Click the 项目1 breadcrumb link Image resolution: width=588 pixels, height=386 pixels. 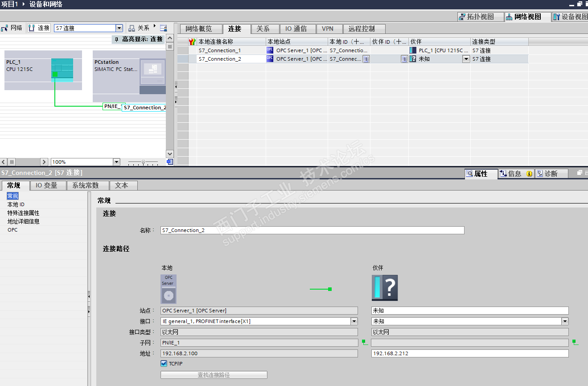(10, 4)
